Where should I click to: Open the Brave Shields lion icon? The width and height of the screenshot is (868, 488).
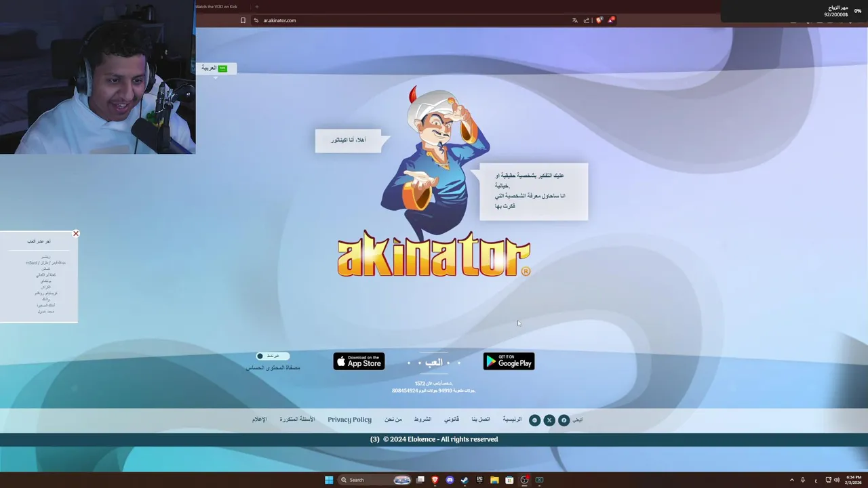pyautogui.click(x=599, y=20)
